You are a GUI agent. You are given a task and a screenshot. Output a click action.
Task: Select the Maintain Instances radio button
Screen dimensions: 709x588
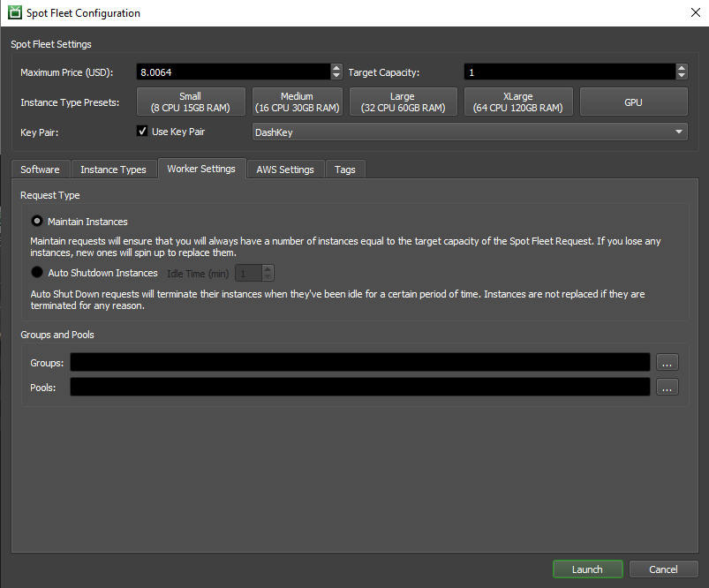(x=37, y=222)
